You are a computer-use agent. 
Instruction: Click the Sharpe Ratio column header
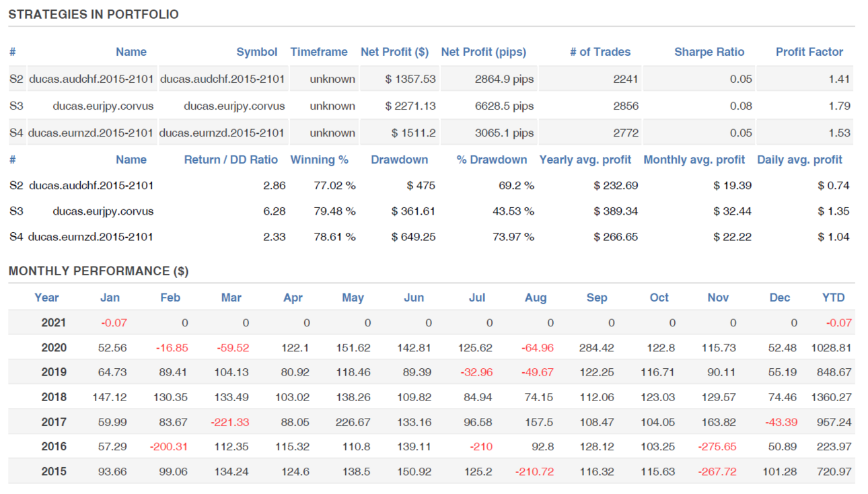(709, 52)
